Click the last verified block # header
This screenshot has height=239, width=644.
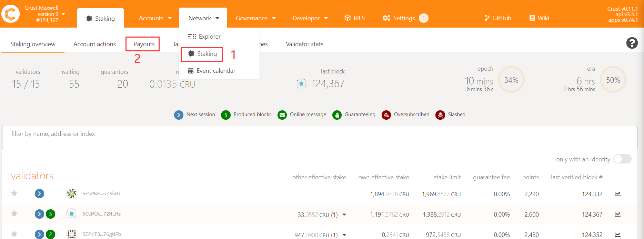pos(576,177)
